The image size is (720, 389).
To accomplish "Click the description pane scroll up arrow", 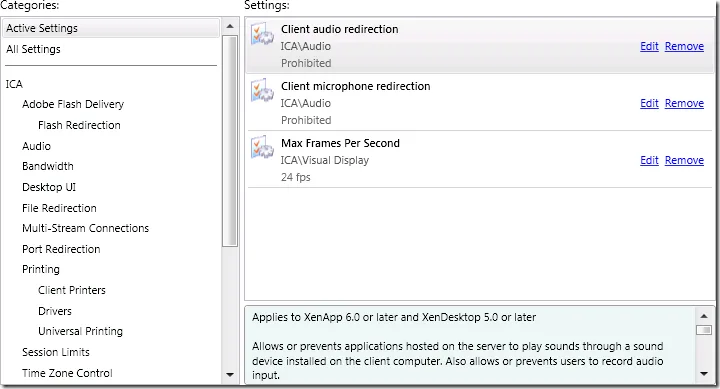I will pyautogui.click(x=703, y=316).
